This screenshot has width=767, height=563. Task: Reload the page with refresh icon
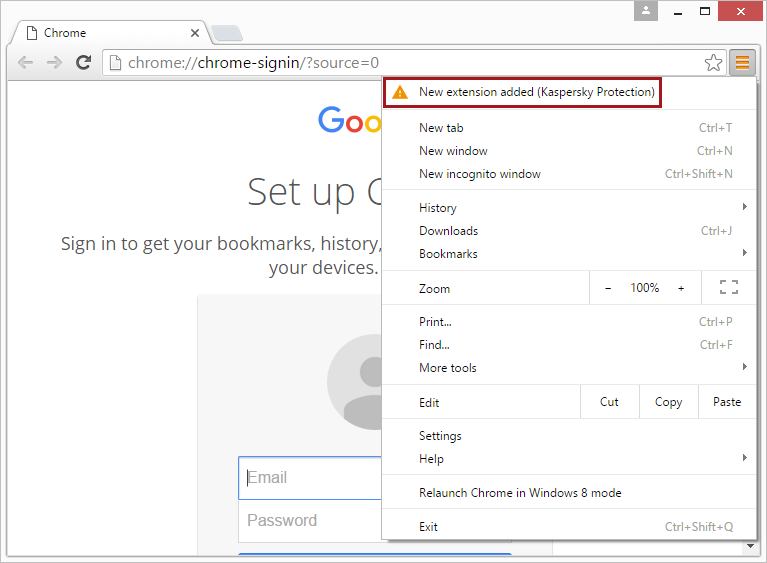point(84,62)
